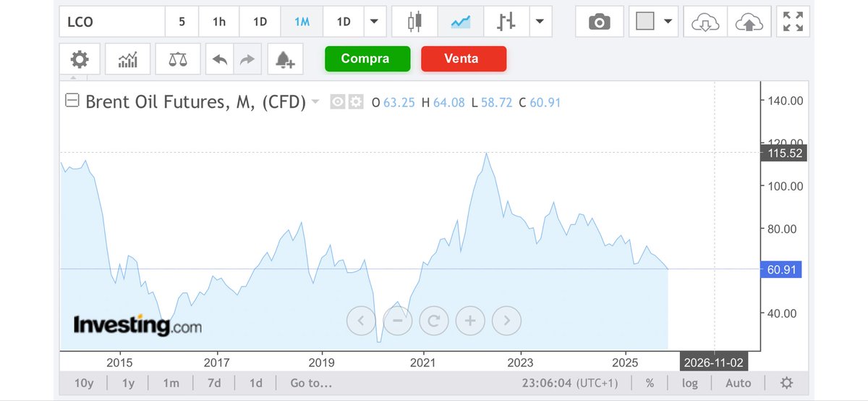Open chart style dropdown arrow
The width and height of the screenshot is (868, 401).
click(540, 22)
